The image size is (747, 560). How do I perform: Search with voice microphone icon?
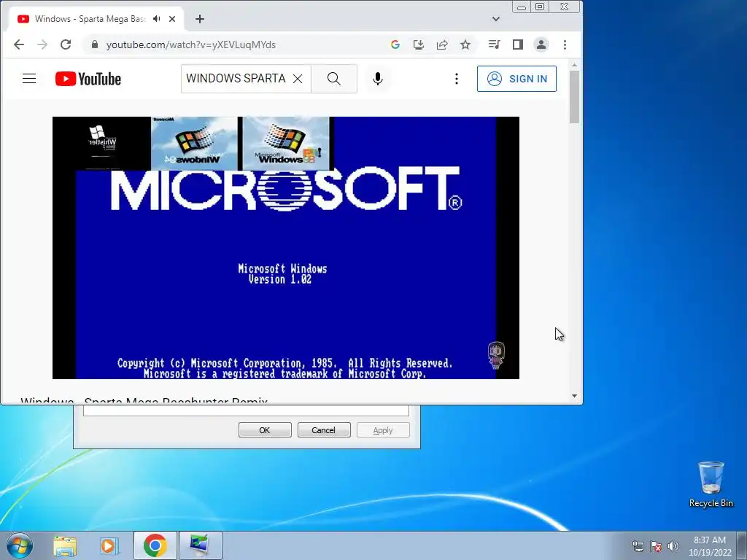pos(378,79)
